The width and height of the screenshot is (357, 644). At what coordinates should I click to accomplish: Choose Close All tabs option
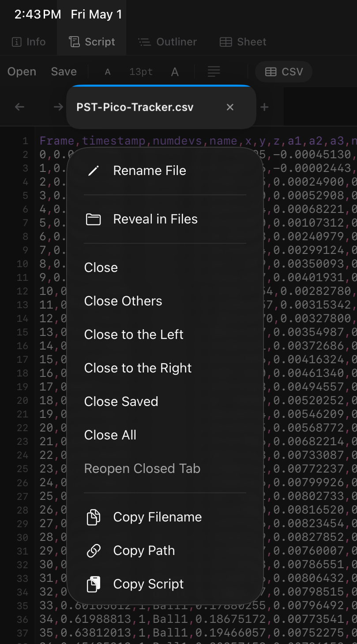click(x=165, y=435)
